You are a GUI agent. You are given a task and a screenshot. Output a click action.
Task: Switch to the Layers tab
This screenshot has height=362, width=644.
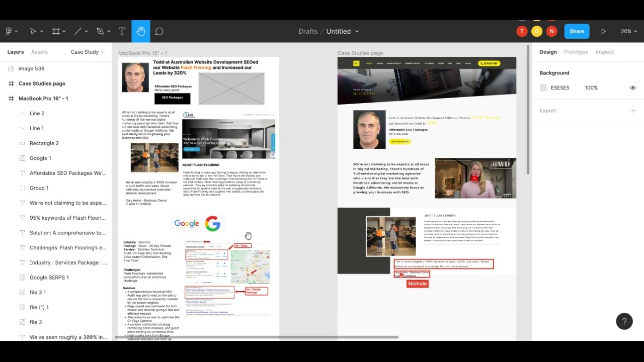16,52
